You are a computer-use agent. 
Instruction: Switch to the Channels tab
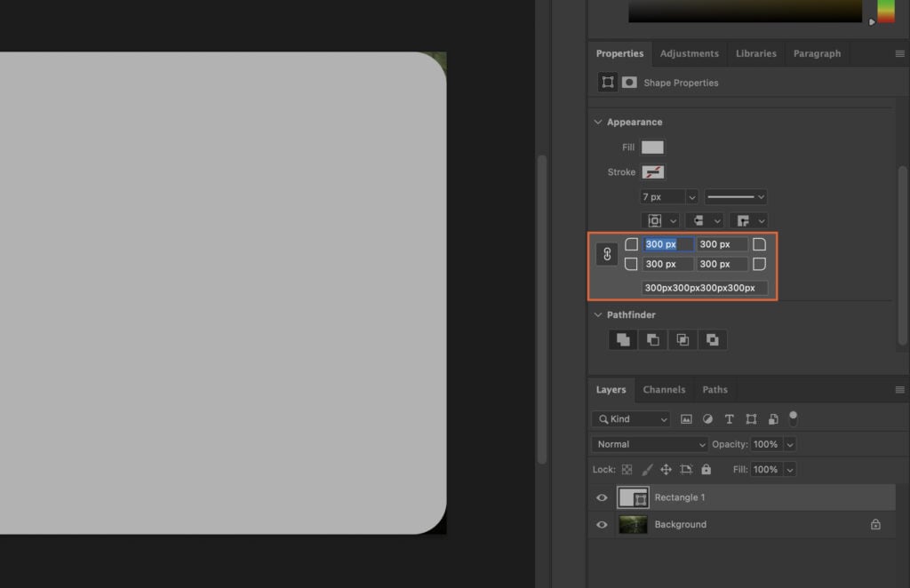[x=664, y=389]
